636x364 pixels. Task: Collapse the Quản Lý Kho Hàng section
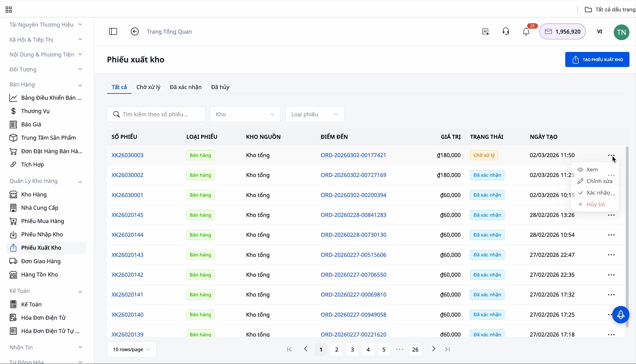(80, 182)
